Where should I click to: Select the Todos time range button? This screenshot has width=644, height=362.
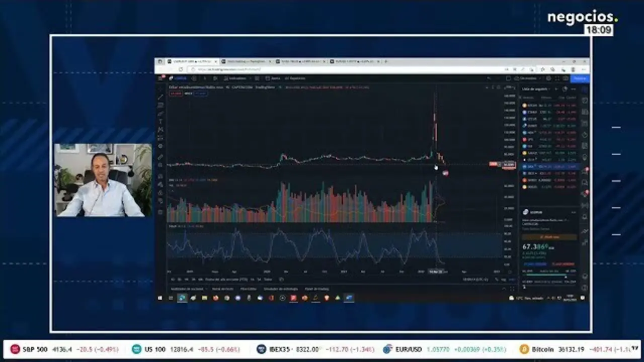click(x=268, y=279)
